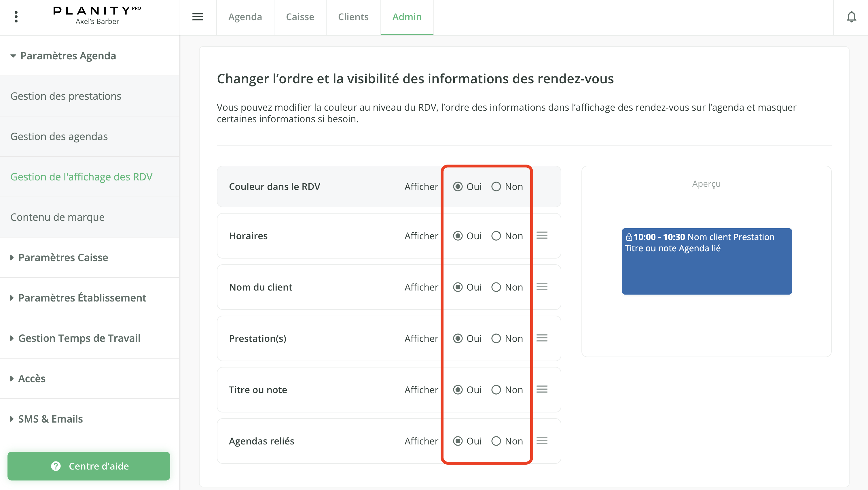Click the three-dot vertical menu icon
868x490 pixels.
tap(16, 17)
